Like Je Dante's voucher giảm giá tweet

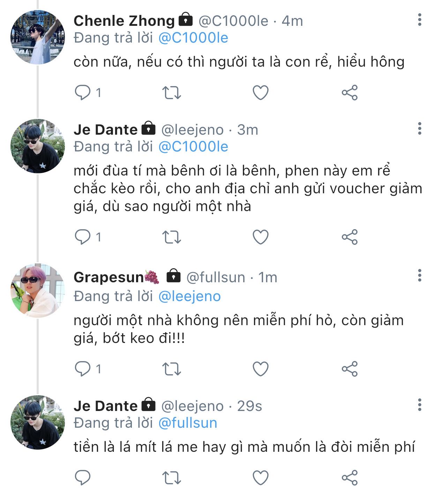click(x=260, y=237)
